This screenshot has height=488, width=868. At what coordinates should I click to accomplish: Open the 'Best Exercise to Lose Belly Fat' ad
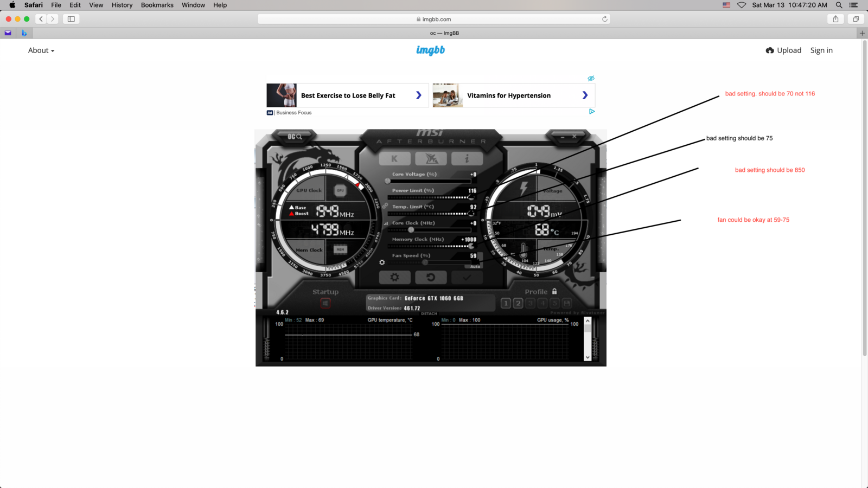[x=348, y=95]
